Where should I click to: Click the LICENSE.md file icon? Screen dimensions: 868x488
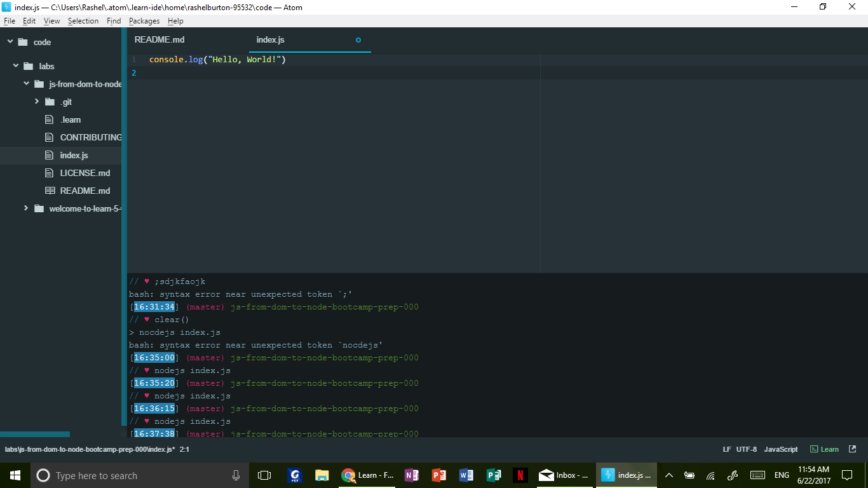49,173
